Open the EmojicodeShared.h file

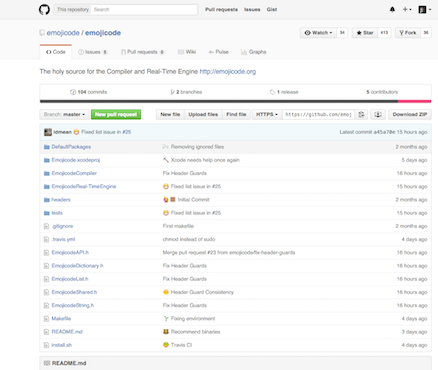[74, 292]
